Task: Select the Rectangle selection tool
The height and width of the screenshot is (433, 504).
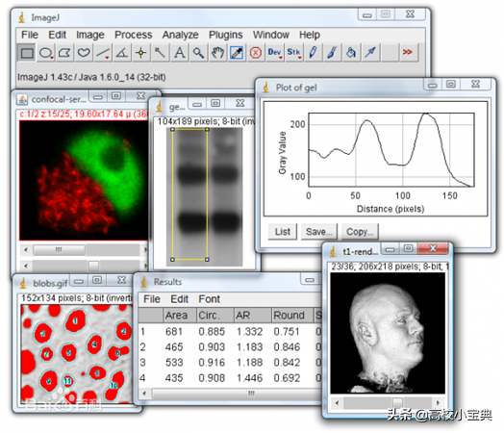Action: [27, 53]
